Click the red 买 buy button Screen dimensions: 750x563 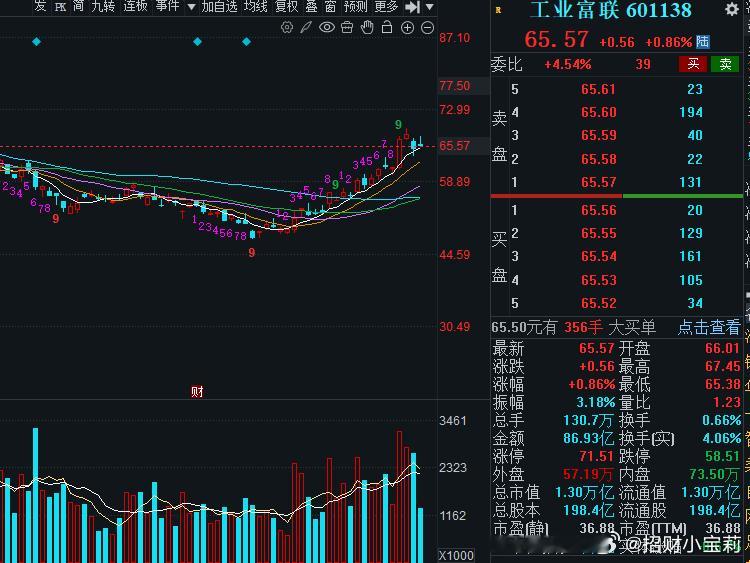[693, 64]
